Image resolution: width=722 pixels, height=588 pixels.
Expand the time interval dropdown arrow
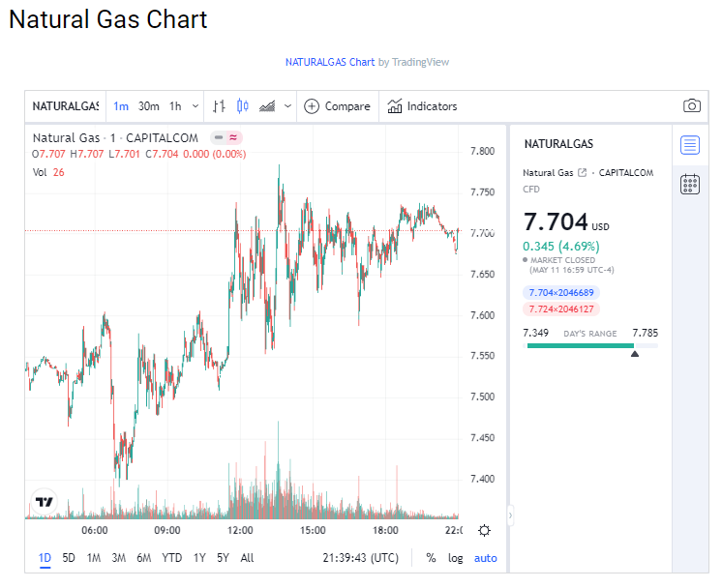pyautogui.click(x=196, y=106)
